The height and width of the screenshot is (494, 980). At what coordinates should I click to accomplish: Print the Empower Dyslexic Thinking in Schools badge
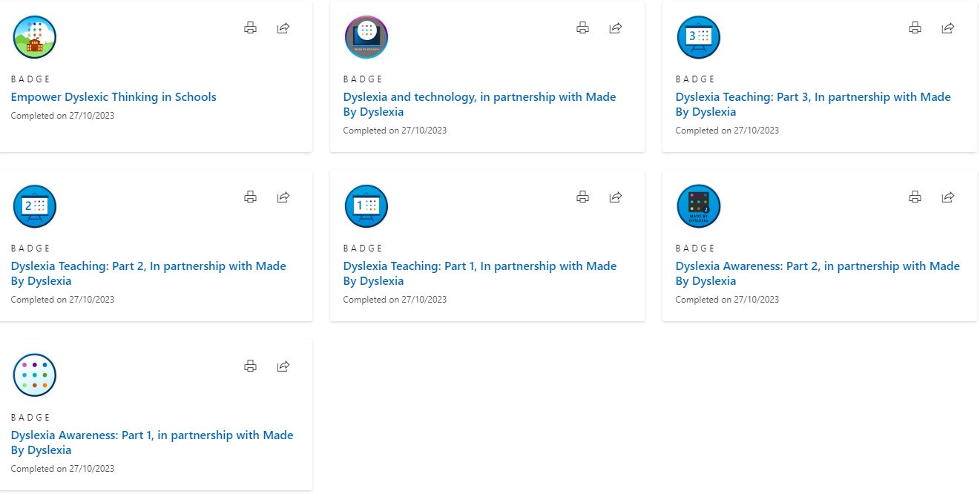click(251, 28)
